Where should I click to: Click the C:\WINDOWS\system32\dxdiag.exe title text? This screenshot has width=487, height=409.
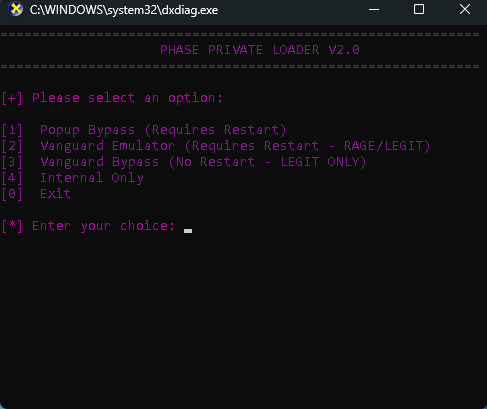124,10
